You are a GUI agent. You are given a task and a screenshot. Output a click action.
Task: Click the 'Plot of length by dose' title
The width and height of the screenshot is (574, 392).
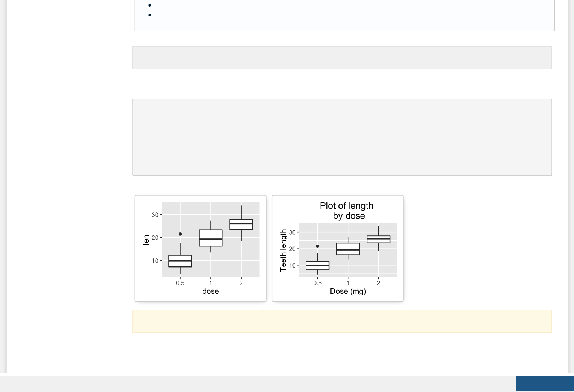pyautogui.click(x=347, y=211)
